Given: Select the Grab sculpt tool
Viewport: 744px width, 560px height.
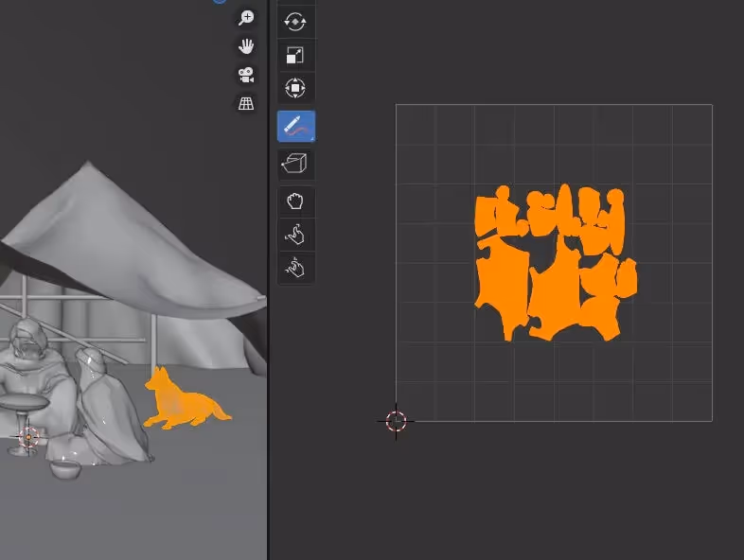Looking at the screenshot, I should pos(295,201).
